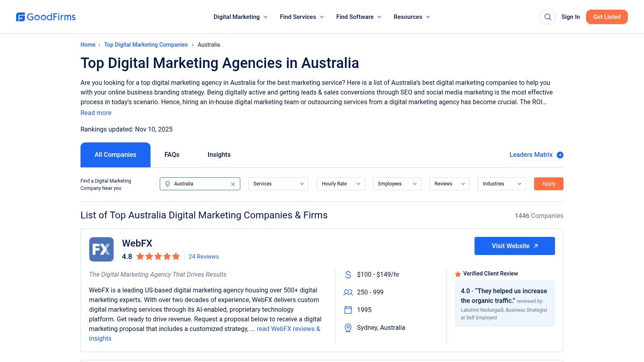Click the Verified Client Review star icon

pyautogui.click(x=457, y=274)
